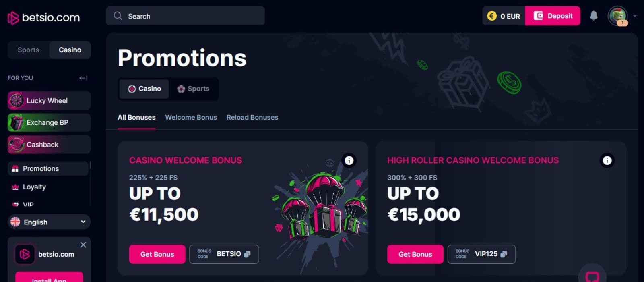Select the Welcome Bonus tab

coord(191,117)
